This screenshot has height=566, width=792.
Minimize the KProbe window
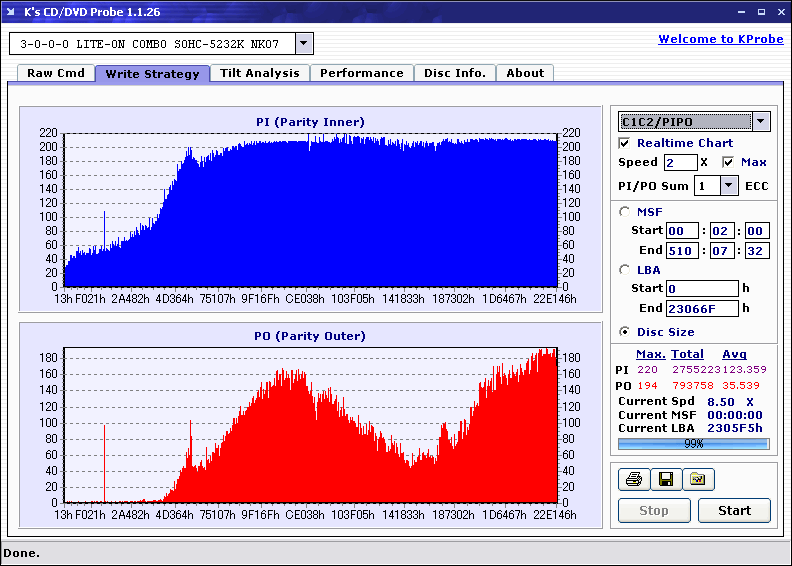[741, 12]
